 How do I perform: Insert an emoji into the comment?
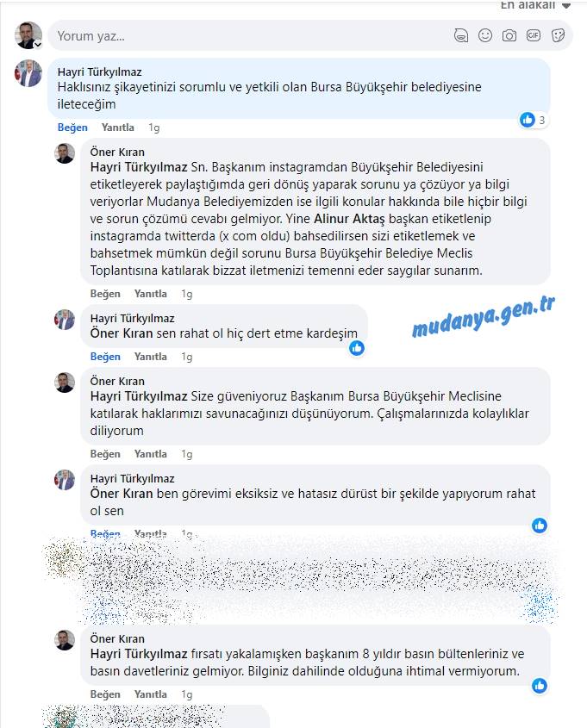coord(484,35)
